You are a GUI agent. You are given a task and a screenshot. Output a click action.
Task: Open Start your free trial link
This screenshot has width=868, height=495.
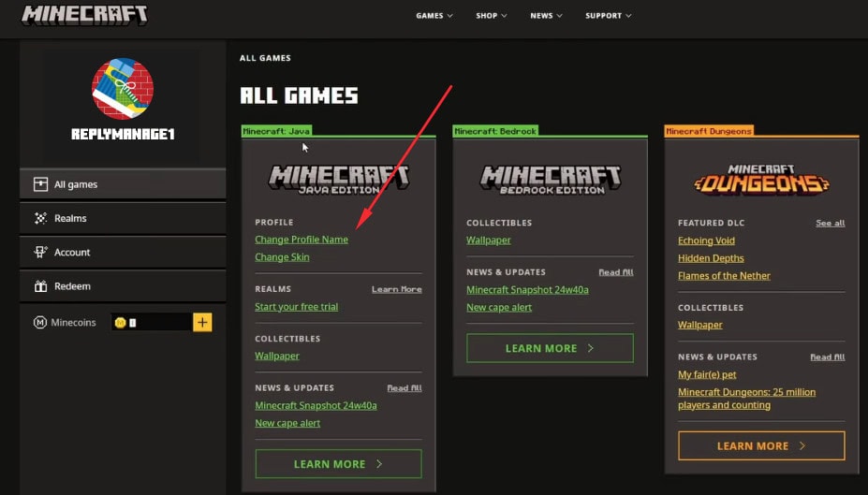pos(296,307)
